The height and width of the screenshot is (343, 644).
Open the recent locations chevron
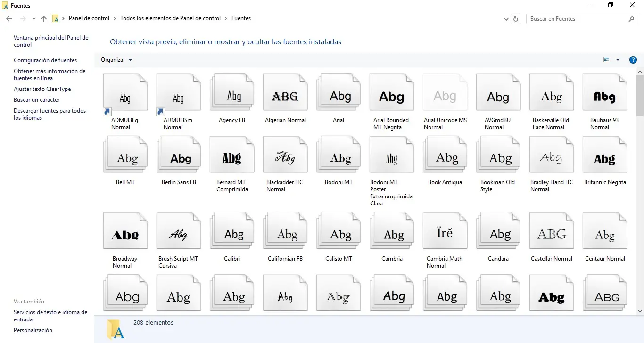[x=34, y=19]
